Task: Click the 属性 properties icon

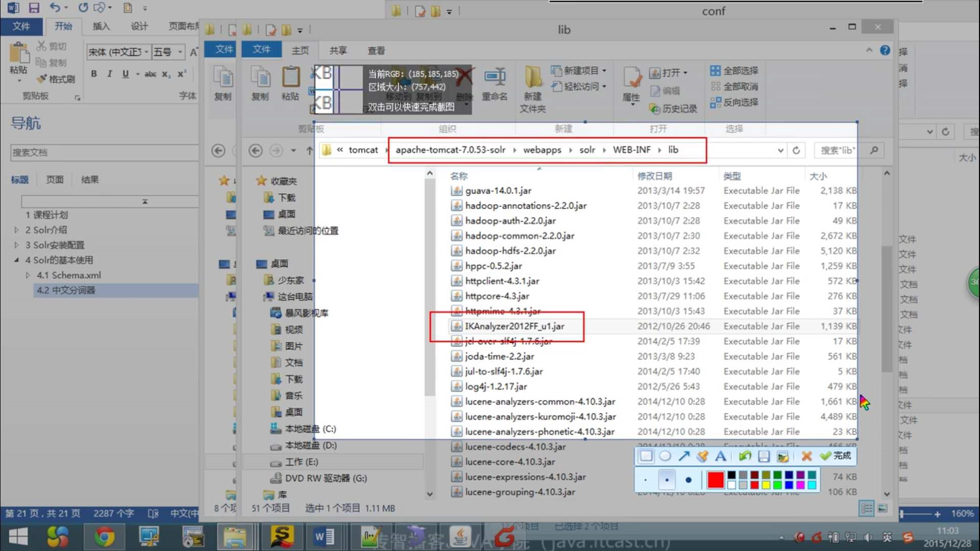Action: point(631,85)
